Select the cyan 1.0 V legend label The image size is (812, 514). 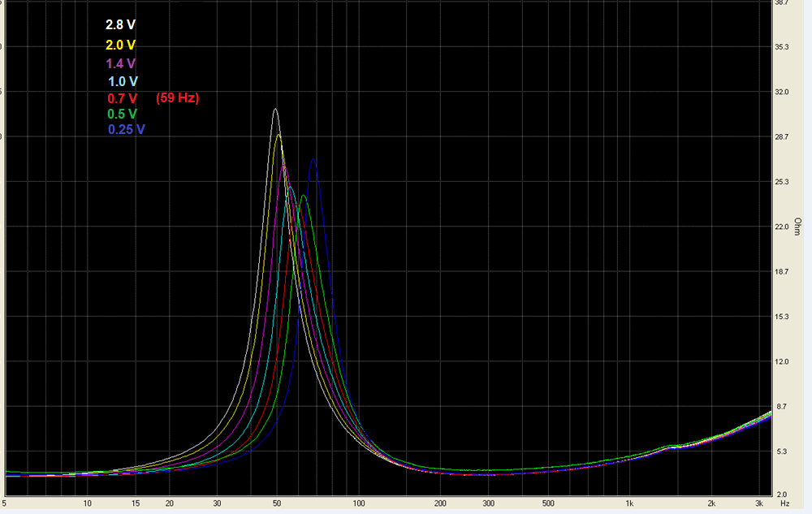click(x=123, y=81)
